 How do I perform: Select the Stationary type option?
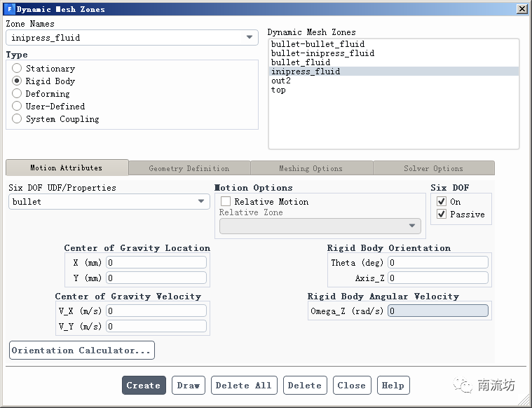(18, 69)
